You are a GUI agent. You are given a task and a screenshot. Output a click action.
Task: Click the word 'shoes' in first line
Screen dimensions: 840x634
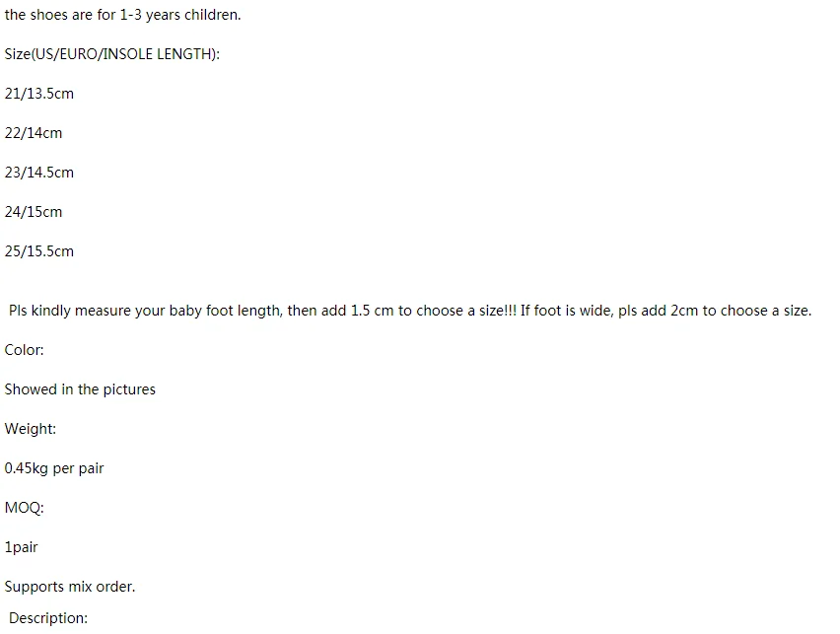tap(48, 15)
